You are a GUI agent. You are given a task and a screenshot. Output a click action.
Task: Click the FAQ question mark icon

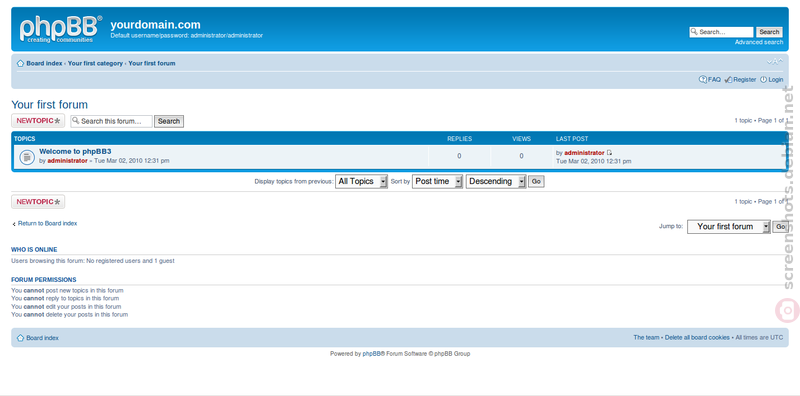pyautogui.click(x=703, y=80)
